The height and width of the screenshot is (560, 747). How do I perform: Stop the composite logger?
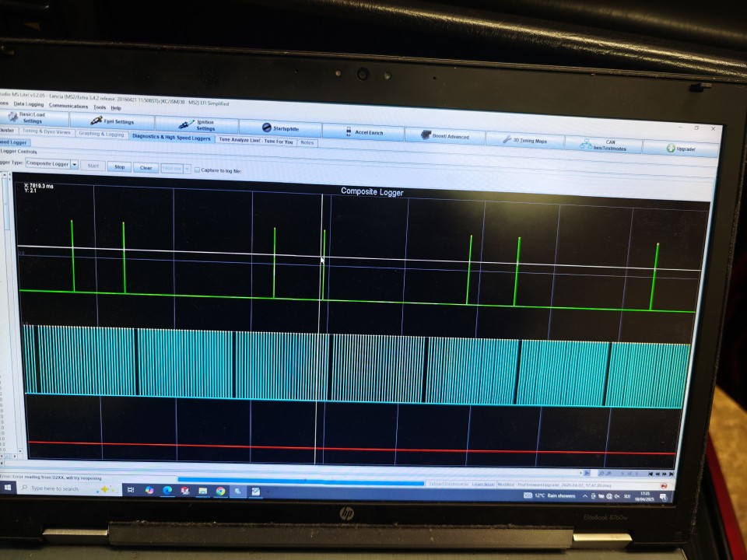(x=120, y=166)
